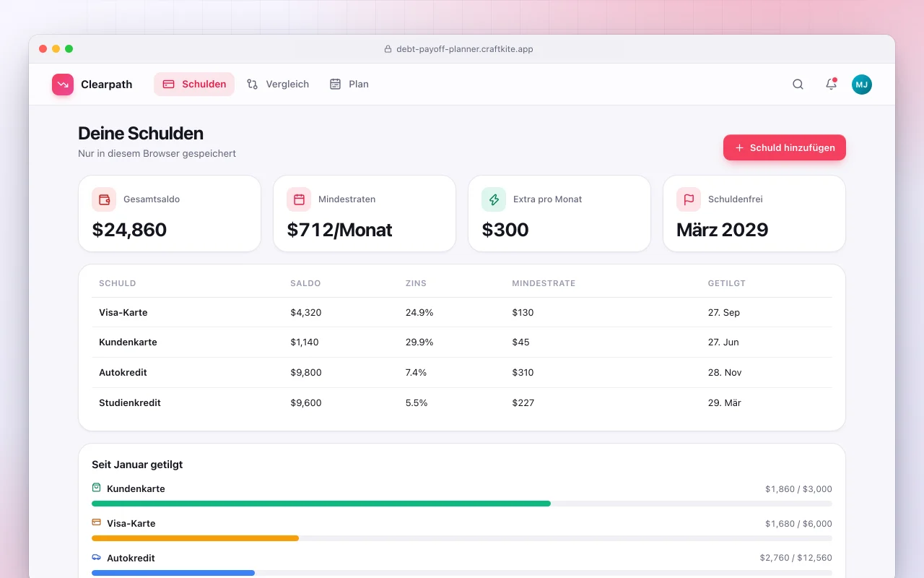Click the $9,800 balance cell

[x=306, y=373]
